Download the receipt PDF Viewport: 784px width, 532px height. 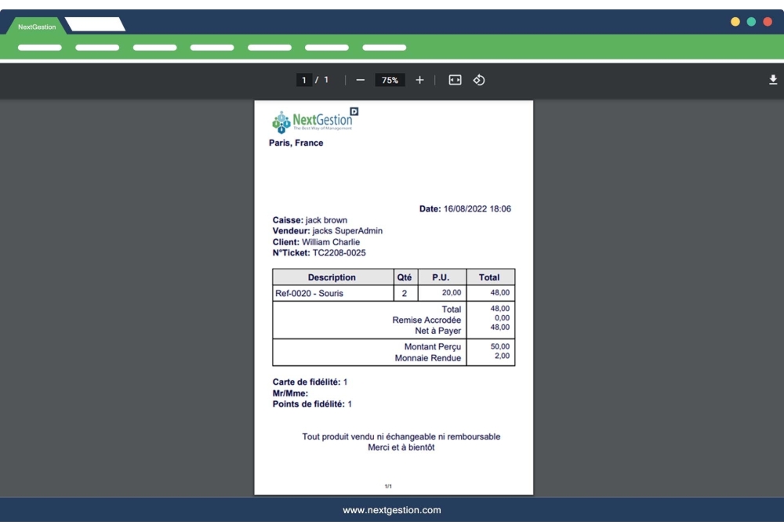point(772,78)
